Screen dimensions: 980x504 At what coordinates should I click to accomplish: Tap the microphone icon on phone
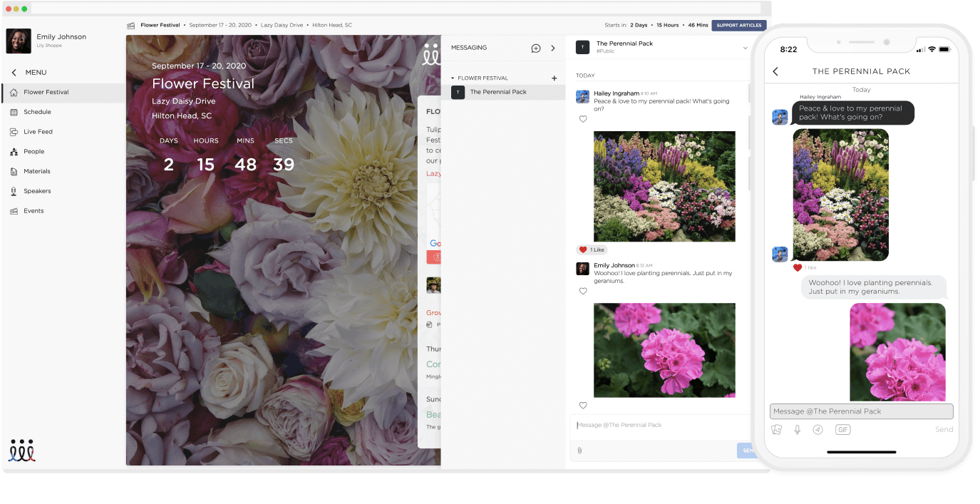tap(798, 430)
